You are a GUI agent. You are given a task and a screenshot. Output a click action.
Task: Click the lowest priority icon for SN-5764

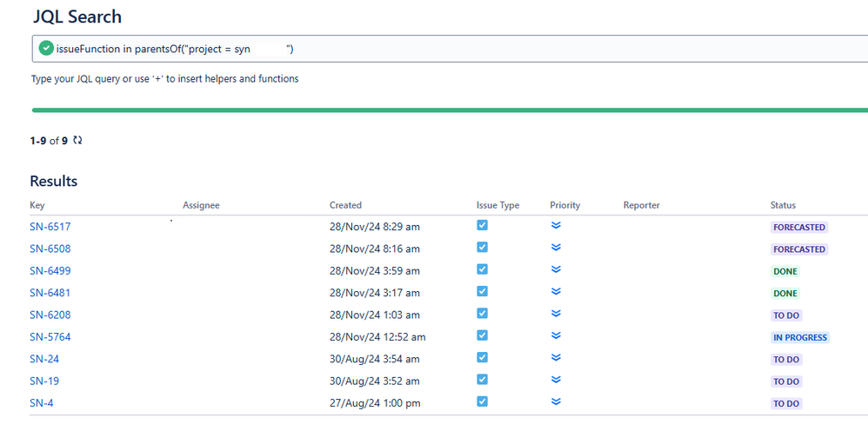pyautogui.click(x=557, y=335)
